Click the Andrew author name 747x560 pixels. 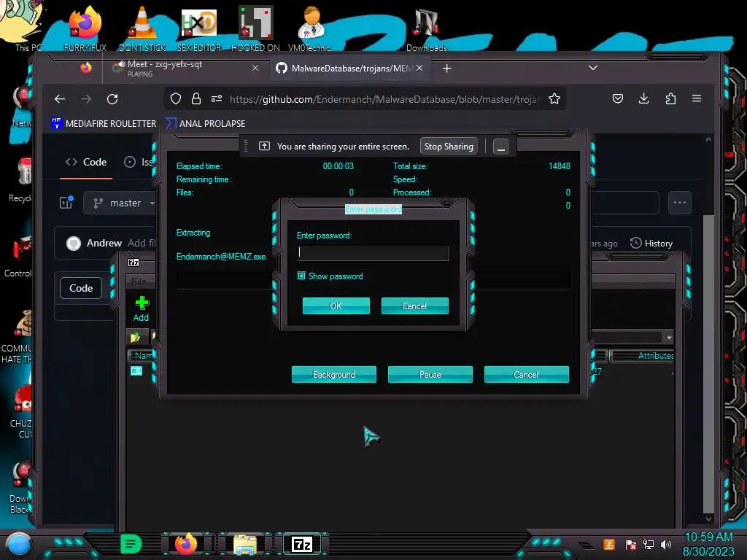104,243
